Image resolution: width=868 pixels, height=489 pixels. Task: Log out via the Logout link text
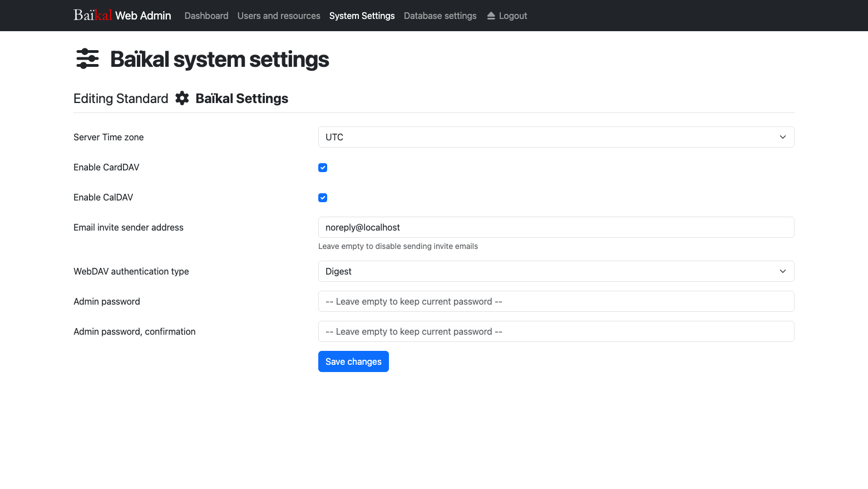click(x=513, y=16)
